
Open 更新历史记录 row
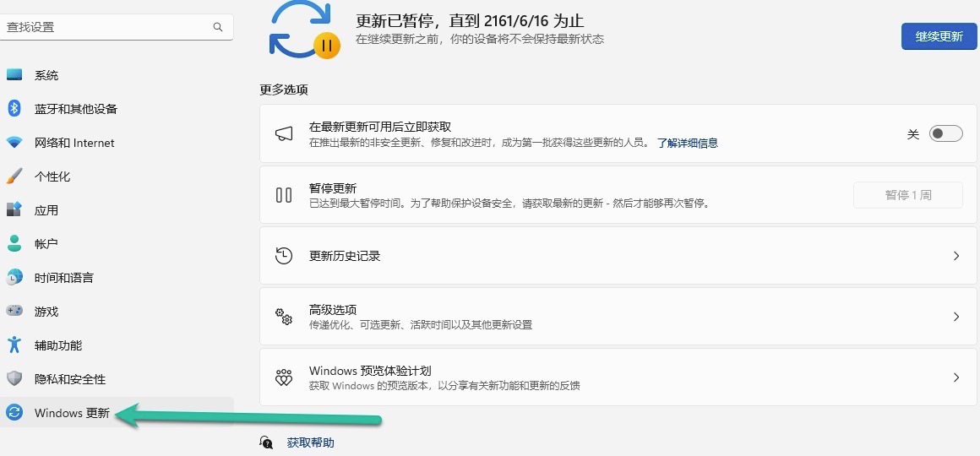pos(618,256)
